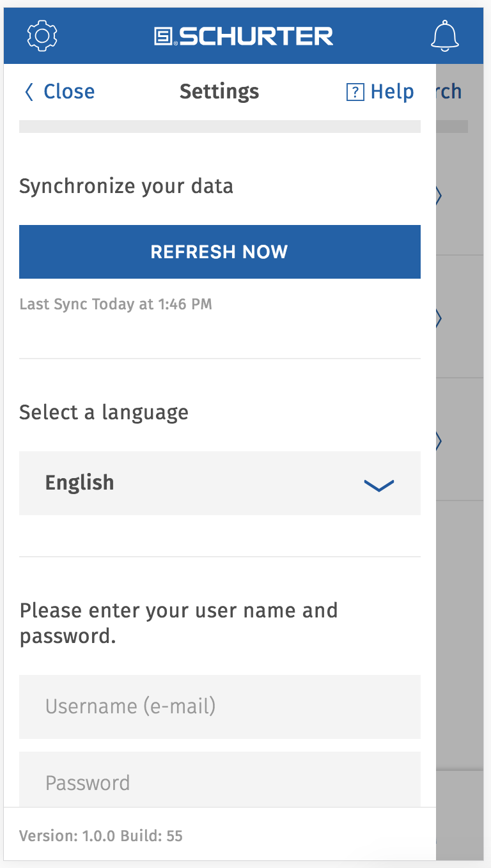The width and height of the screenshot is (491, 868).
Task: Select the partially hidden Search tab
Action: click(x=449, y=92)
